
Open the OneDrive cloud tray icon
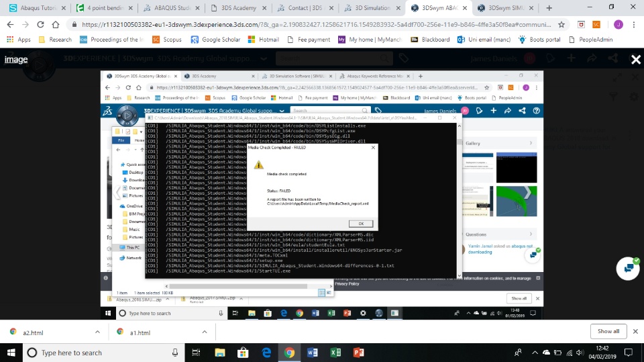point(546,353)
